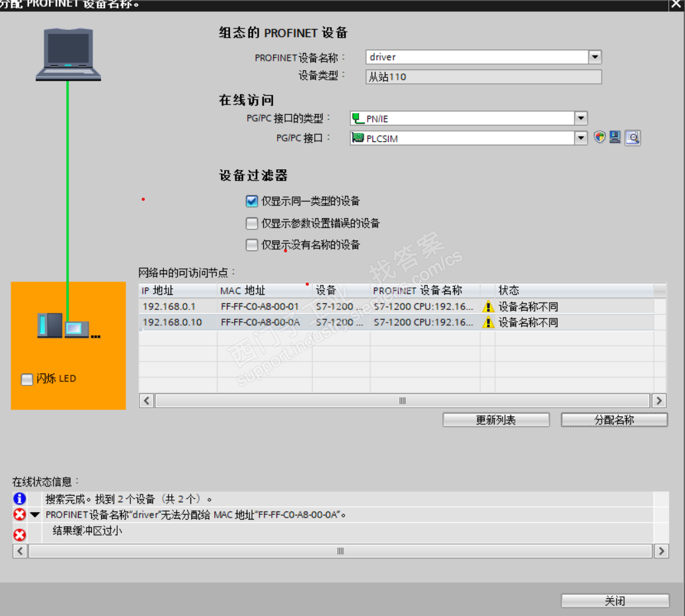The image size is (685, 616).
Task: Click the red error icon beside driver message
Action: pyautogui.click(x=19, y=515)
